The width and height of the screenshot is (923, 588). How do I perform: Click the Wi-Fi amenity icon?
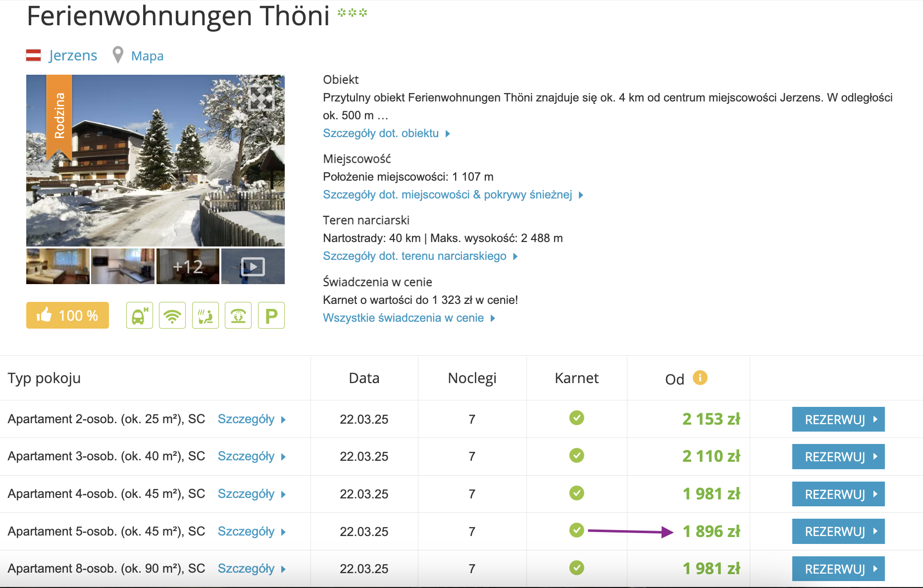[172, 315]
